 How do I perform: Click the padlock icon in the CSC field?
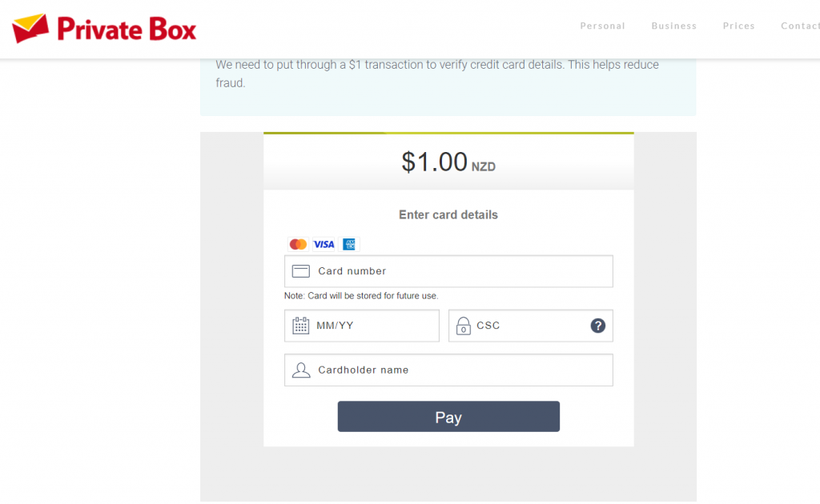tap(464, 326)
